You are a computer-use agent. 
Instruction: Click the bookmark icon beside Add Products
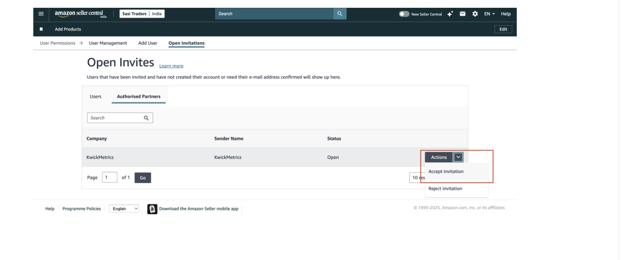pos(41,29)
